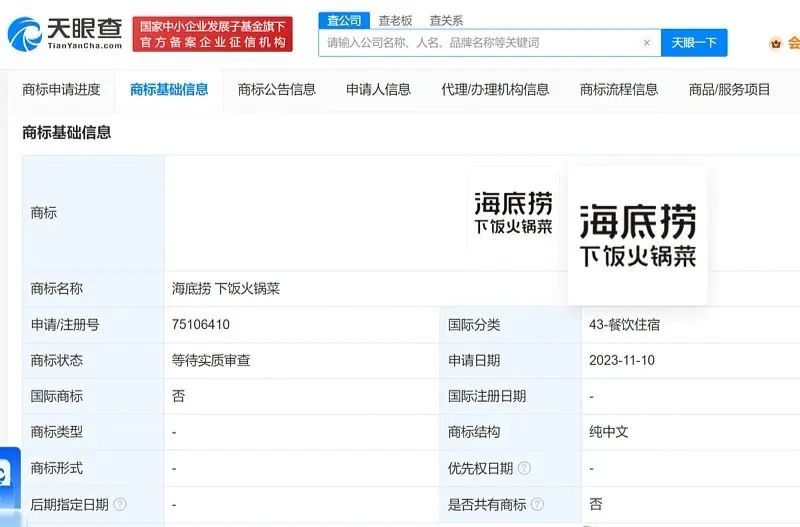Click the 天眼一下 search button
The height and width of the screenshot is (527, 800).
tap(694, 43)
